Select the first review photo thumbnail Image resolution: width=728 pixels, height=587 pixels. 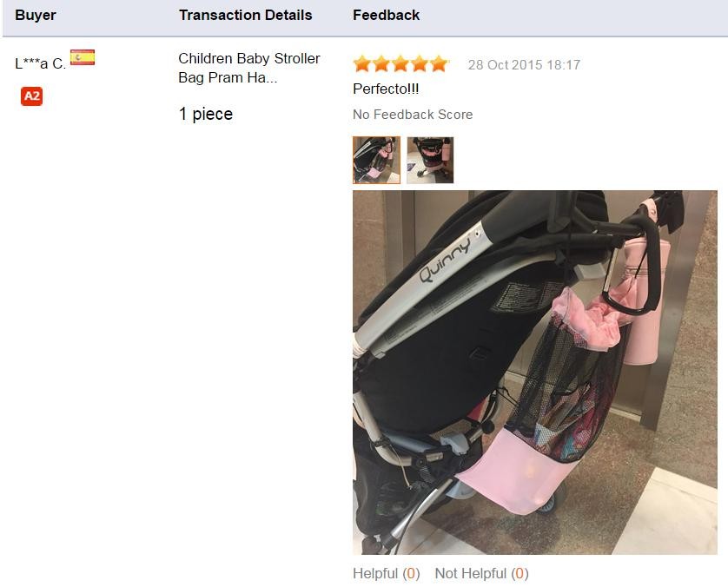click(x=376, y=160)
